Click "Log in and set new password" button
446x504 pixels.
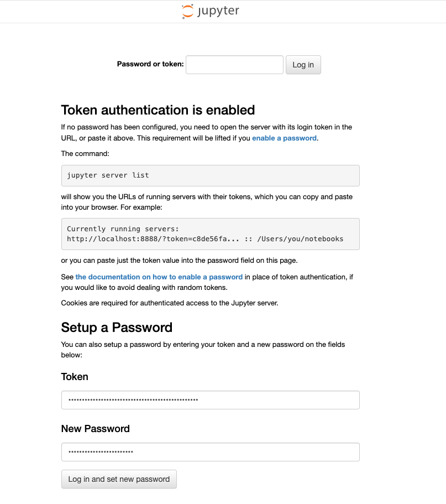(x=119, y=479)
